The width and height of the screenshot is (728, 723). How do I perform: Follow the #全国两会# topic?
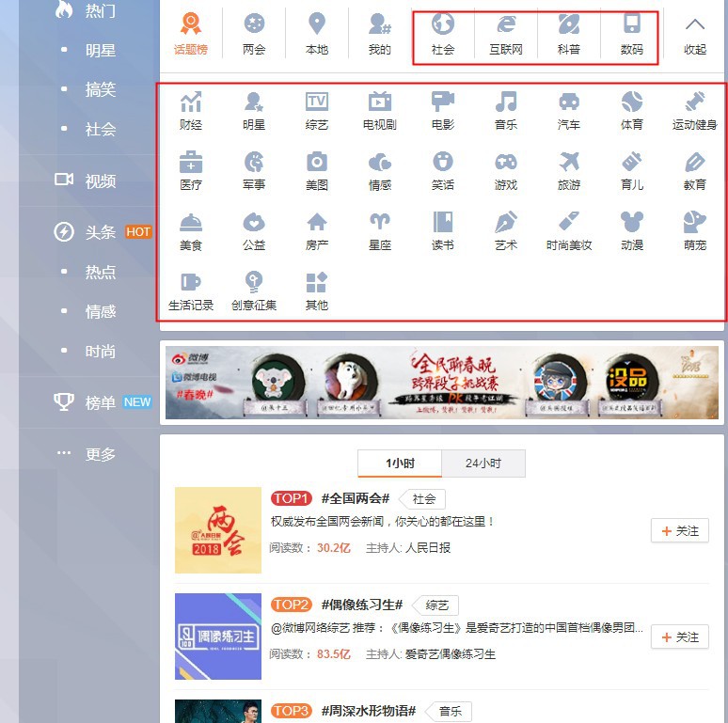[680, 530]
